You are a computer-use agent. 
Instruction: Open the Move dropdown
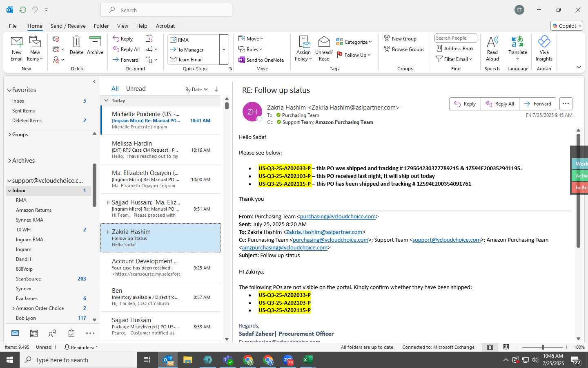[x=251, y=39]
